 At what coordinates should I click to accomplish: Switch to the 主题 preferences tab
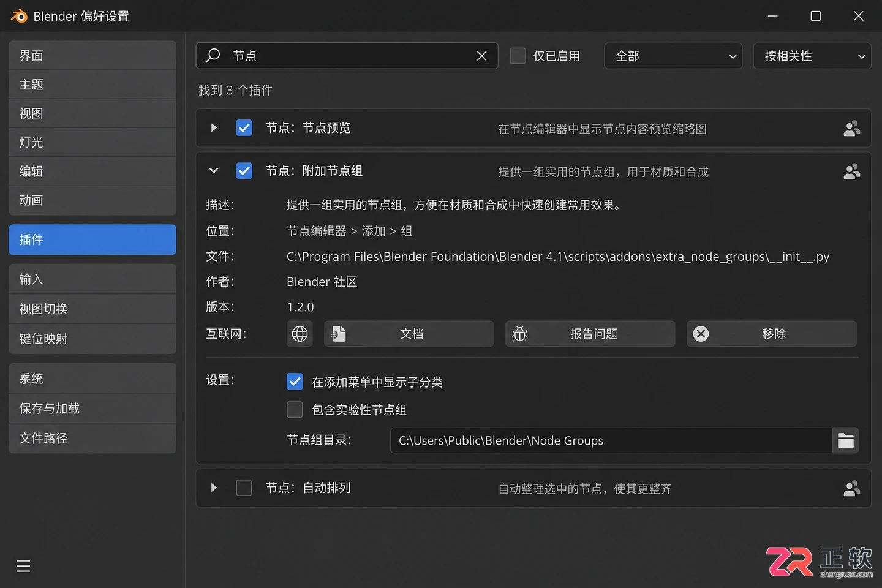tap(92, 85)
